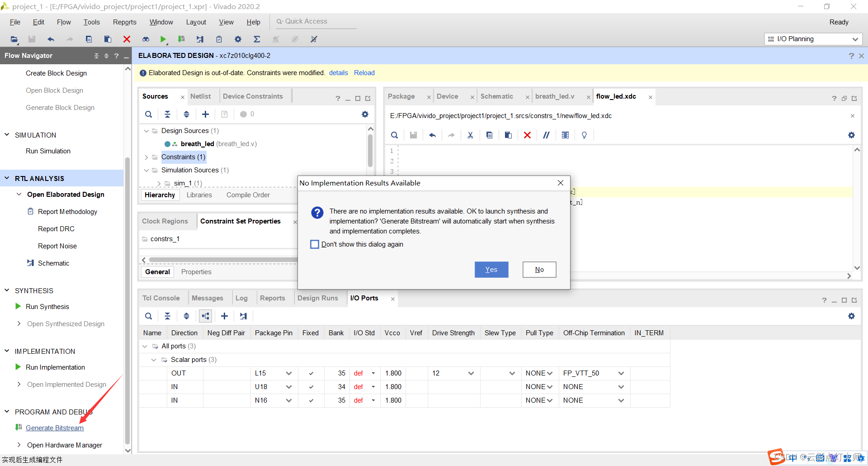Open the Sources panel settings gear
This screenshot has height=466, width=868.
365,114
